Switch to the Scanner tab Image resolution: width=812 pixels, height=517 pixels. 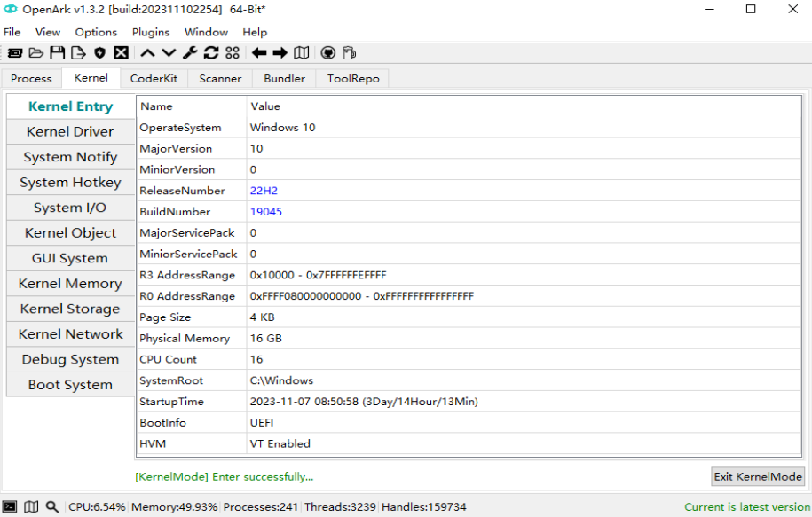tap(220, 78)
